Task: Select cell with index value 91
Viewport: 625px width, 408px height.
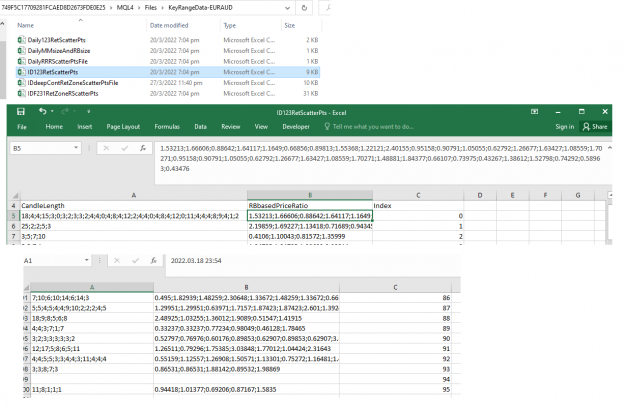Action: click(x=395, y=349)
